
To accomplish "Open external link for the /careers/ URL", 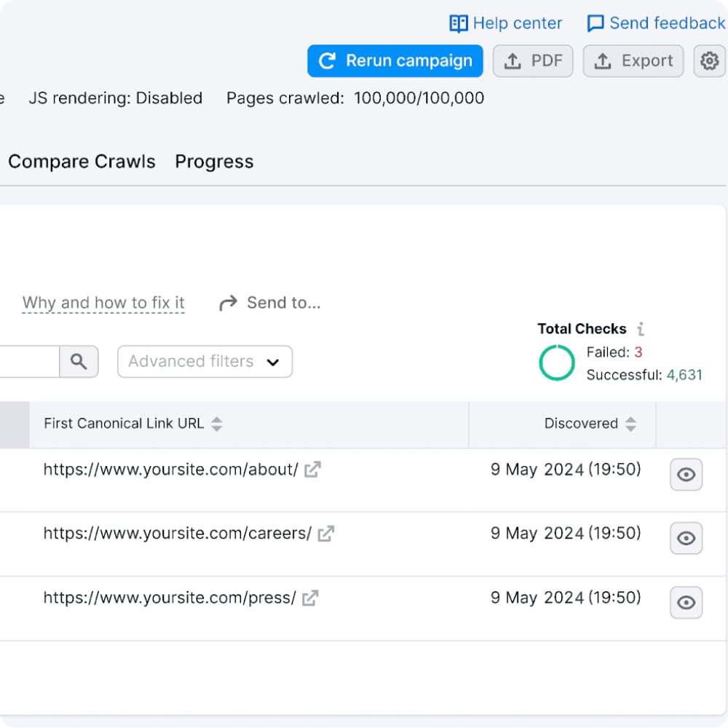I will click(325, 534).
